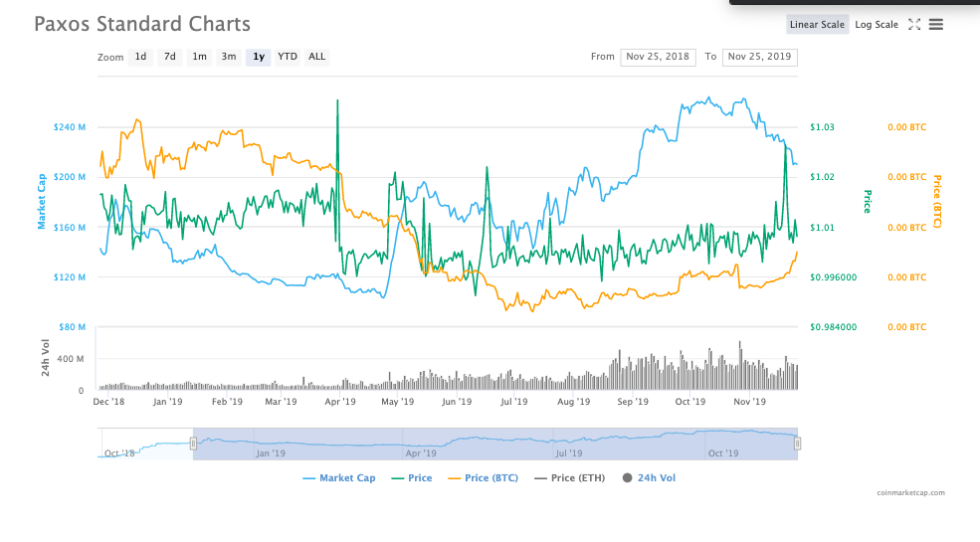Click the 400 M volume axis label
The image size is (980, 542).
point(70,359)
